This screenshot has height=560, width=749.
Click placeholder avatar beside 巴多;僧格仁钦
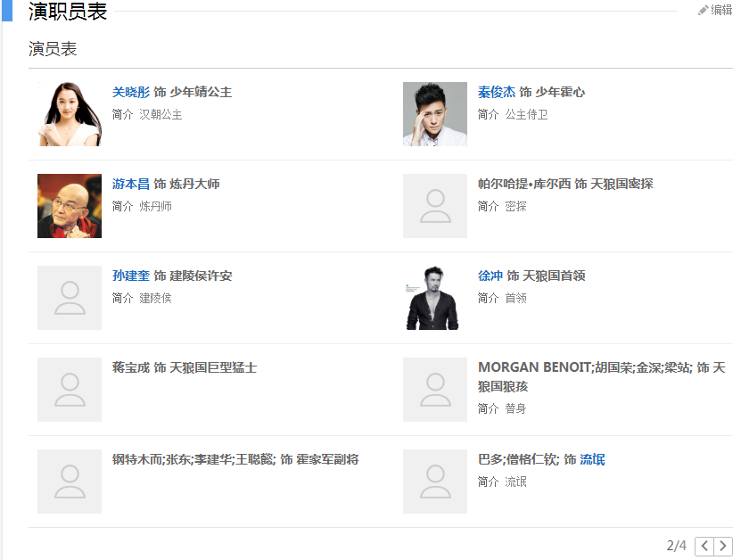pos(435,482)
